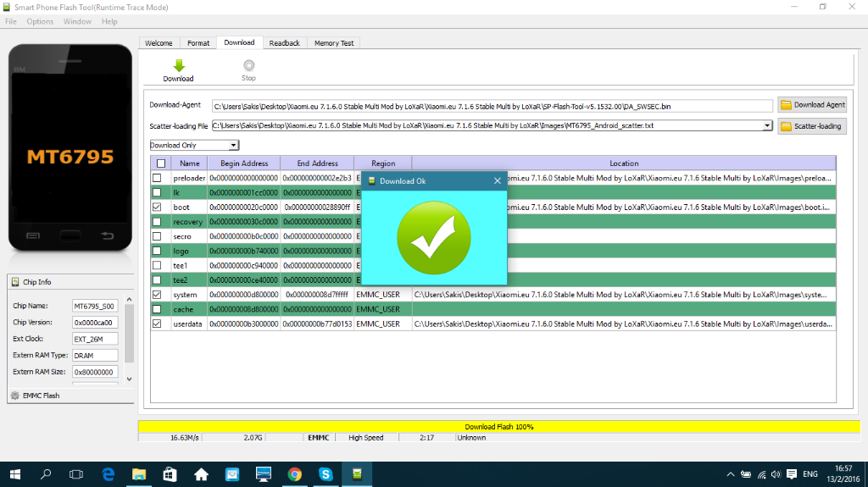Switch to the Readback tab

tap(284, 43)
